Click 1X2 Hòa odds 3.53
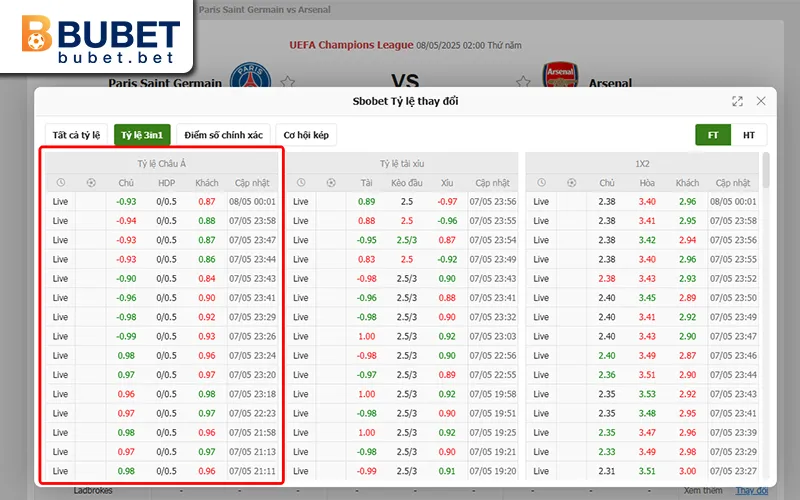The image size is (800, 500). 647,394
